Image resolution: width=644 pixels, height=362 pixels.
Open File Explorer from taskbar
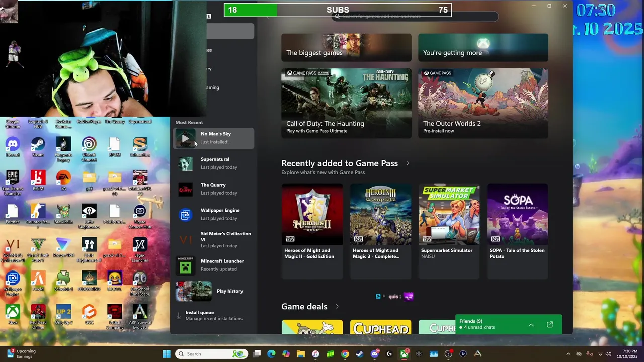coord(300,354)
